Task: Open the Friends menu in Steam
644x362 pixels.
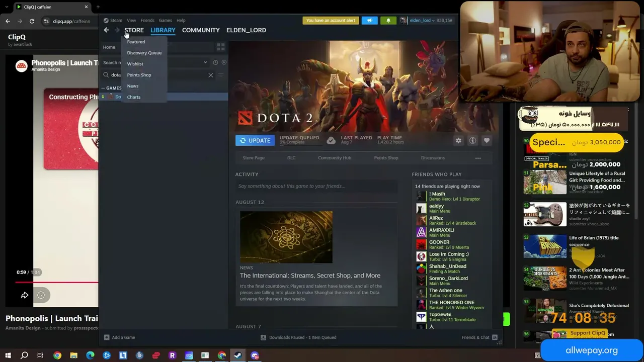Action: (x=147, y=21)
